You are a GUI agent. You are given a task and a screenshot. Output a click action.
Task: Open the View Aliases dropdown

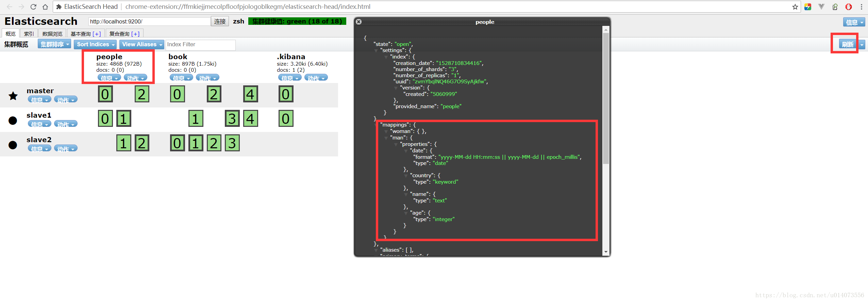coord(142,44)
